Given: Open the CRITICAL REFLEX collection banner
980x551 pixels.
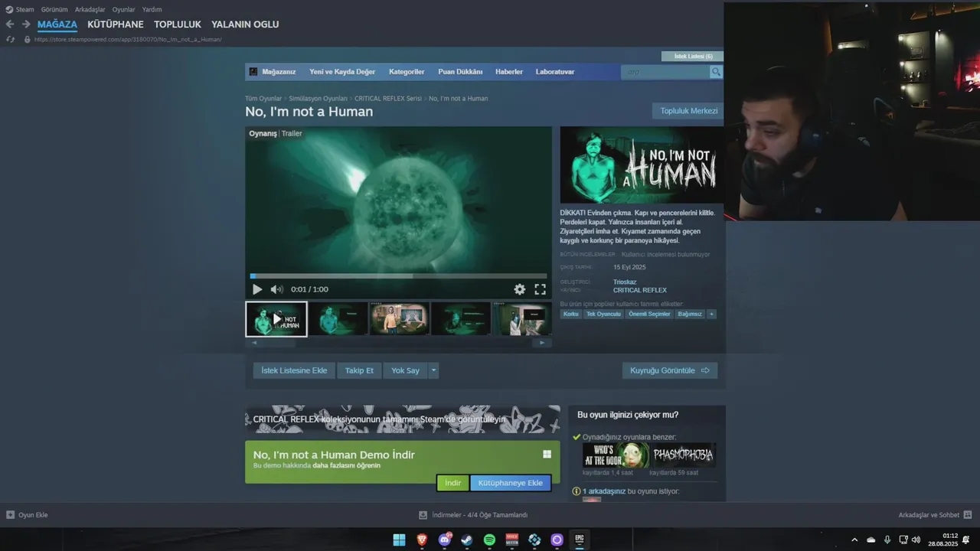Looking at the screenshot, I should pyautogui.click(x=403, y=419).
